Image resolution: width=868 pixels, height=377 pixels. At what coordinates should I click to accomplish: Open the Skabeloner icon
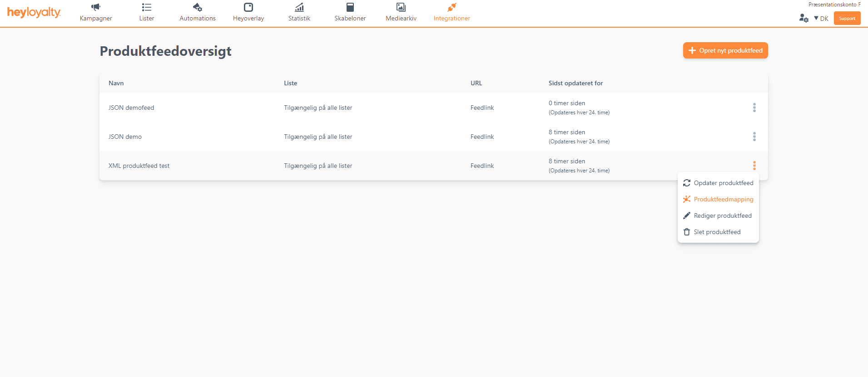(x=350, y=7)
